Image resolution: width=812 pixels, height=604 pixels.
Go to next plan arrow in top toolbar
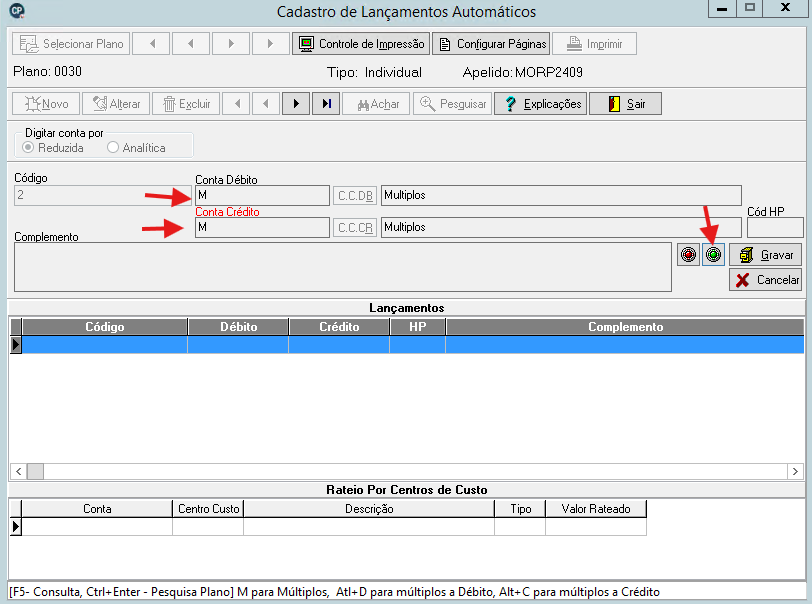point(231,44)
